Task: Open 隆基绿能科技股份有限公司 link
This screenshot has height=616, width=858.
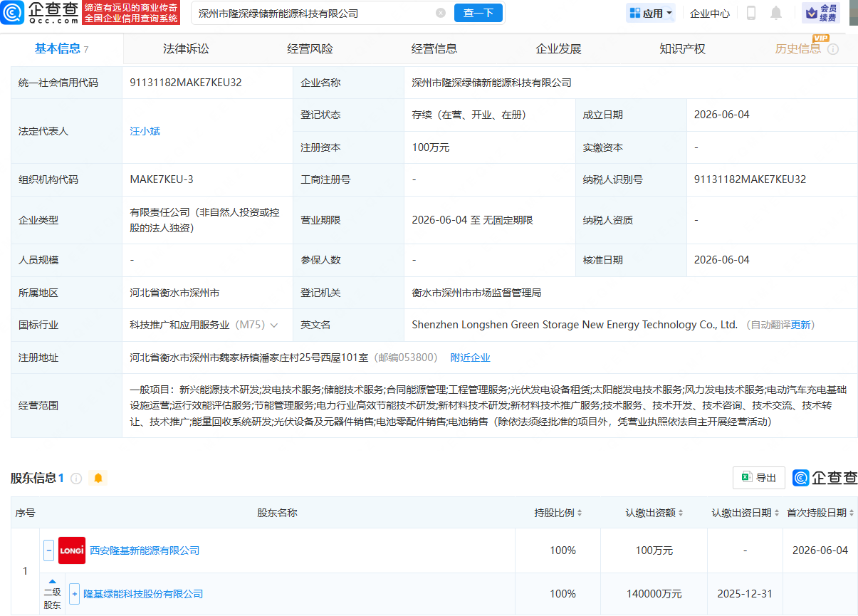Action: [x=143, y=594]
